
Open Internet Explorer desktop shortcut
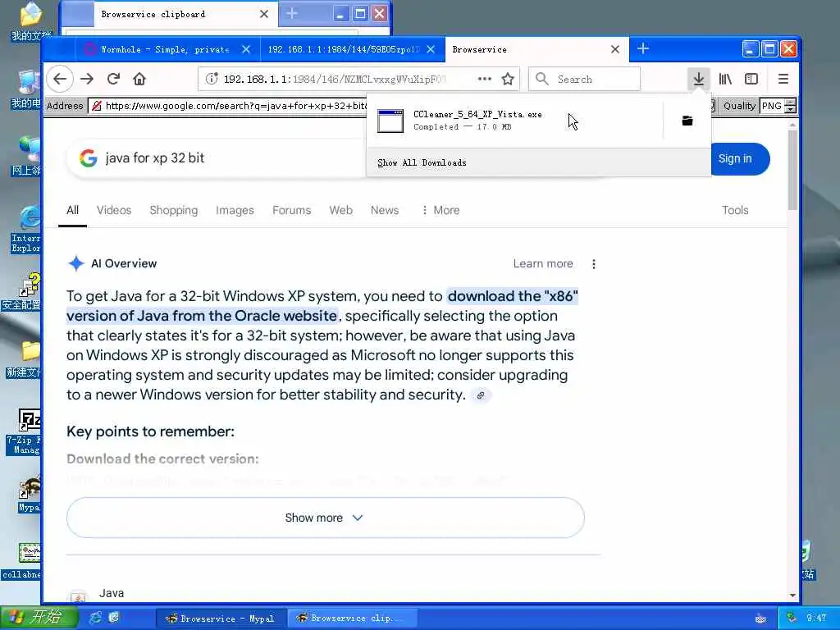coord(25,230)
